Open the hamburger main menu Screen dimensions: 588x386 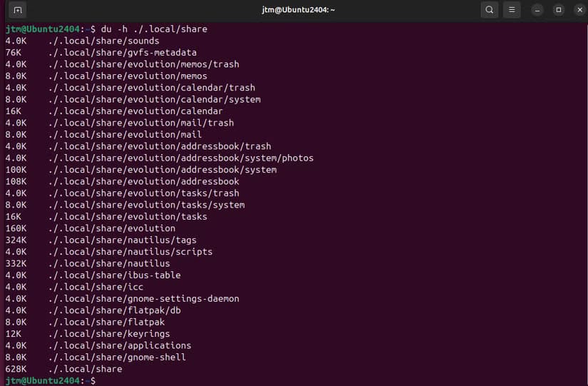[x=512, y=10]
